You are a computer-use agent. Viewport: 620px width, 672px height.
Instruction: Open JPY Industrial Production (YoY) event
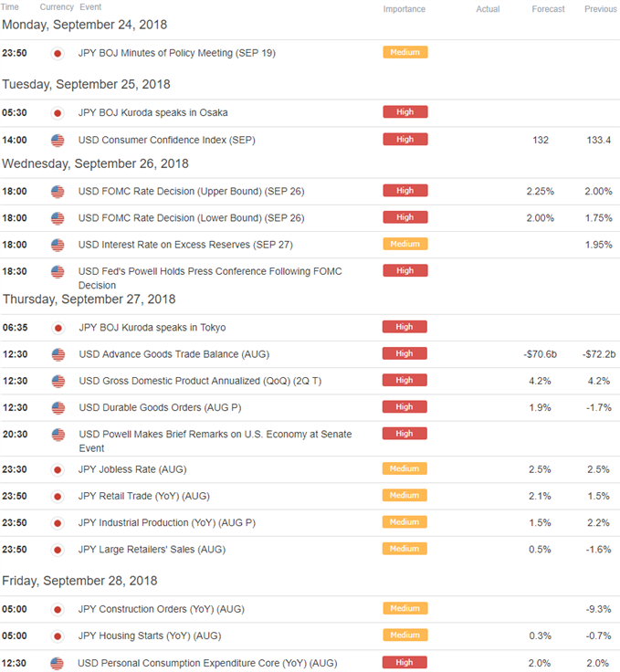point(167,523)
